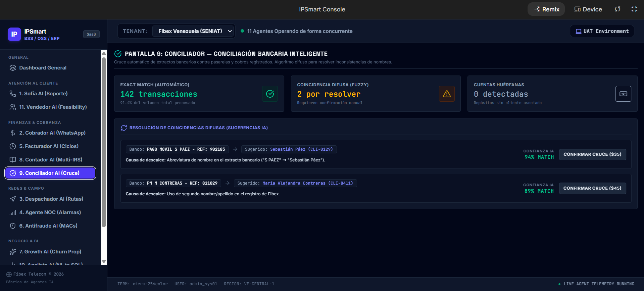The height and width of the screenshot is (291, 644).
Task: Click the IPSmart IP logo icon
Action: [x=14, y=34]
